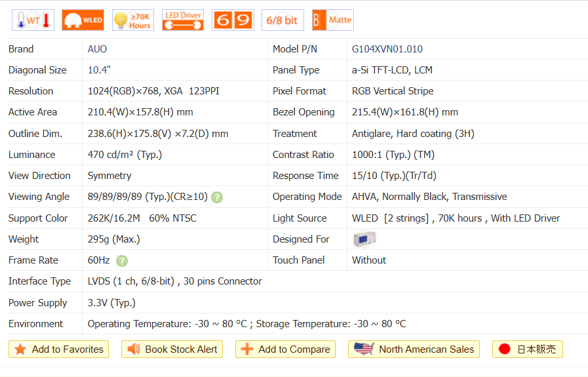Click the orange 69 badge icon

(233, 20)
